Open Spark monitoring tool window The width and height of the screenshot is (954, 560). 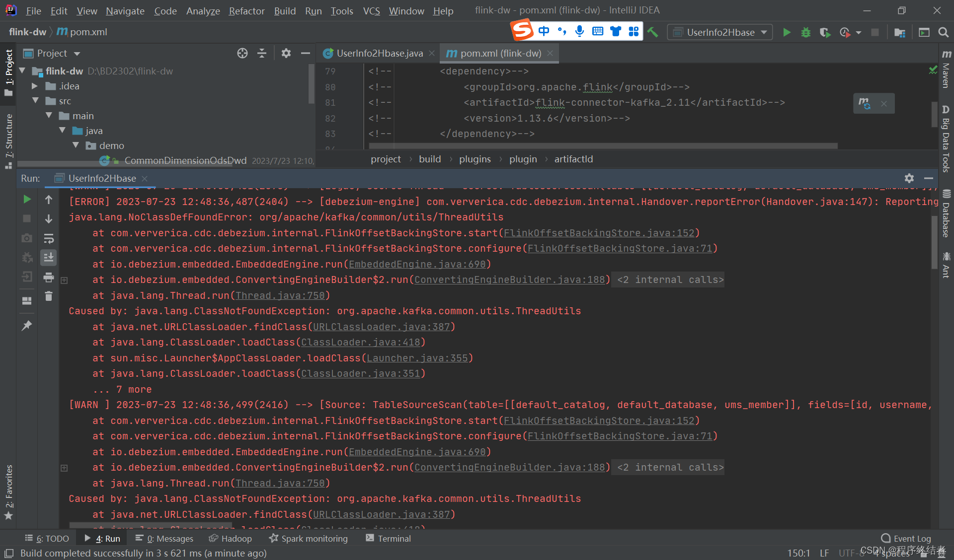pos(308,538)
